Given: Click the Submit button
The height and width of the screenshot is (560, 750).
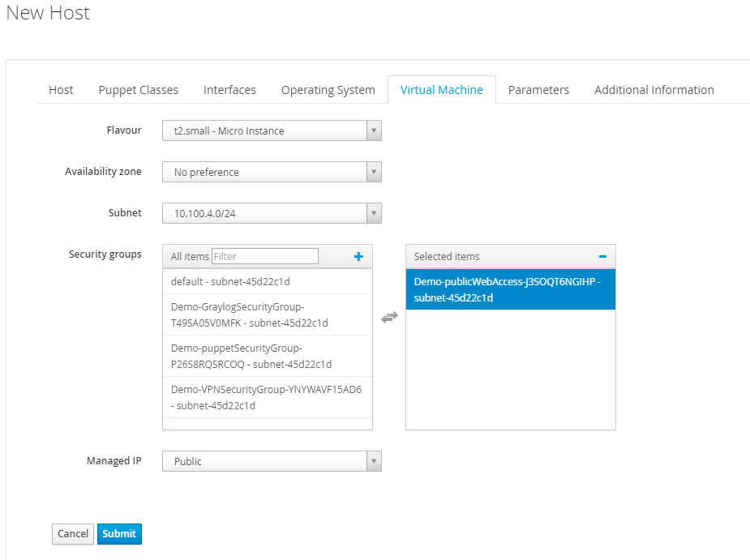Looking at the screenshot, I should coord(119,534).
